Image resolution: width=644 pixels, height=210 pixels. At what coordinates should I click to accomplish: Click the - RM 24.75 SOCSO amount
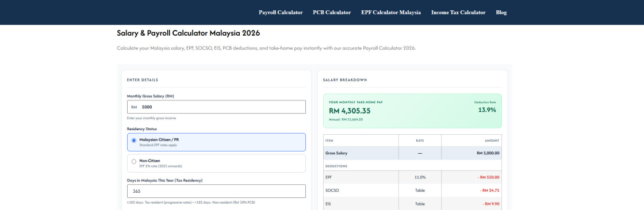tap(490, 190)
